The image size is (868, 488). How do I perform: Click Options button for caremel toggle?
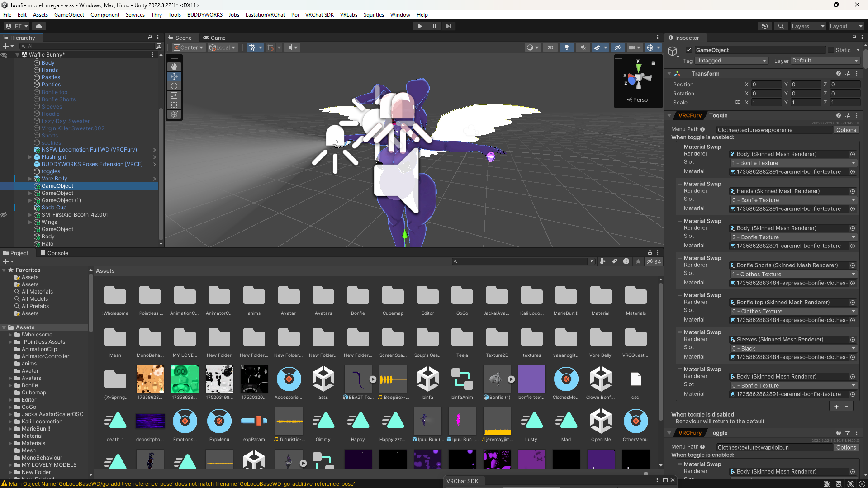[846, 130]
